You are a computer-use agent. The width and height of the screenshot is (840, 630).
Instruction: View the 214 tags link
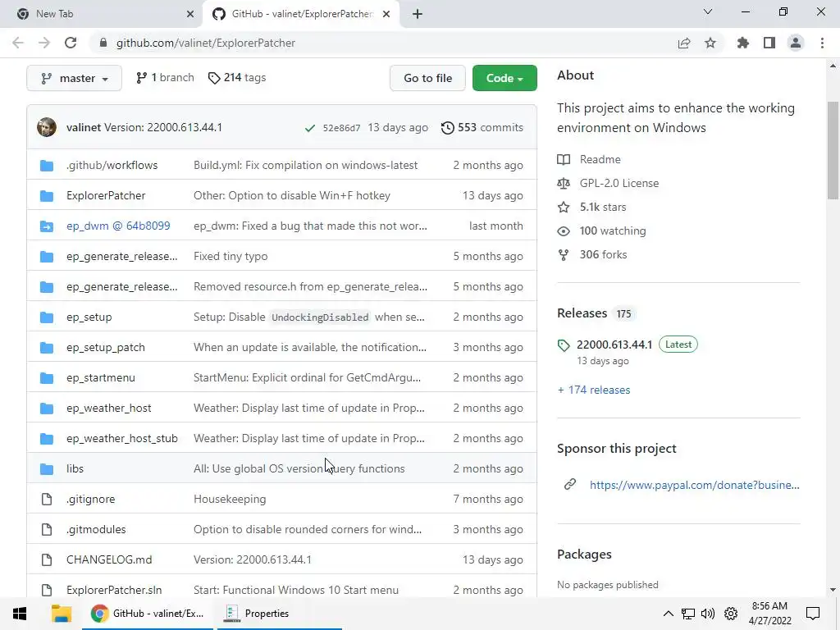coord(237,78)
